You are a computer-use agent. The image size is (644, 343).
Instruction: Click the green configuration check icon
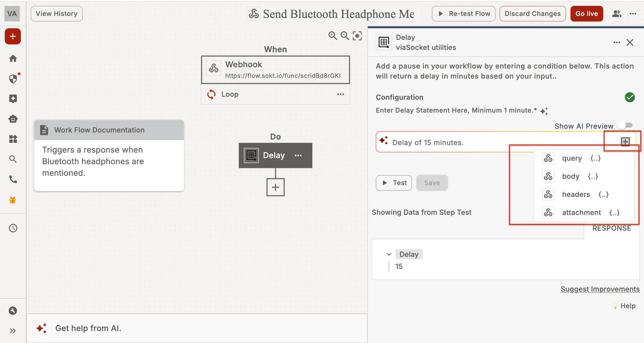click(630, 97)
